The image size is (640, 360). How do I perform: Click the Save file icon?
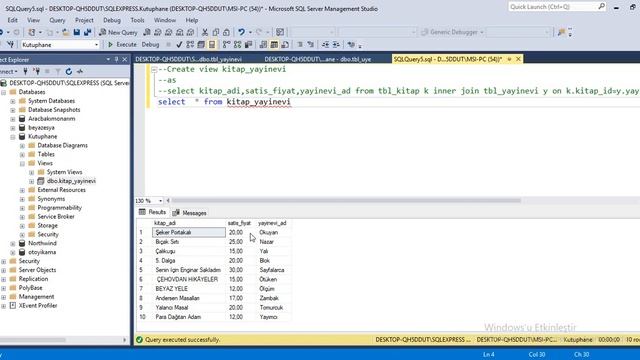77,32
